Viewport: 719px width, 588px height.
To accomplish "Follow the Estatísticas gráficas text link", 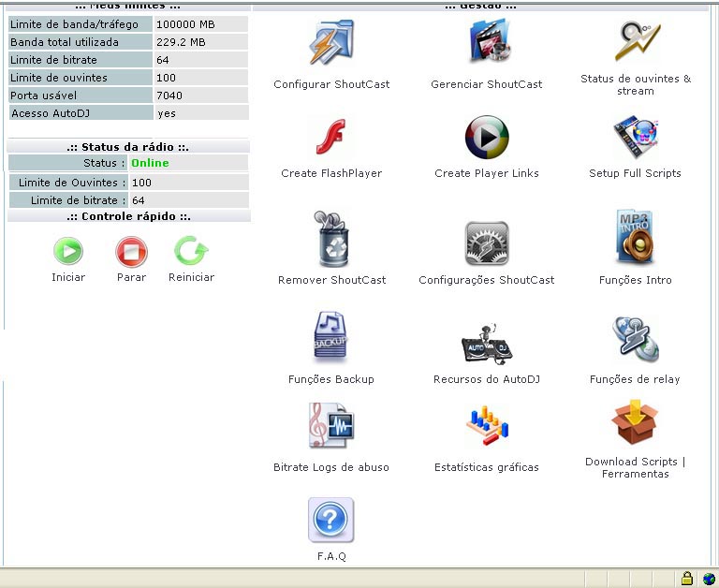I will (x=487, y=467).
